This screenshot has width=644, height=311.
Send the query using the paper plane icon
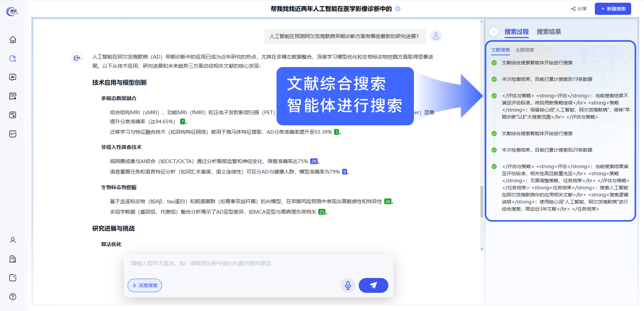373,285
